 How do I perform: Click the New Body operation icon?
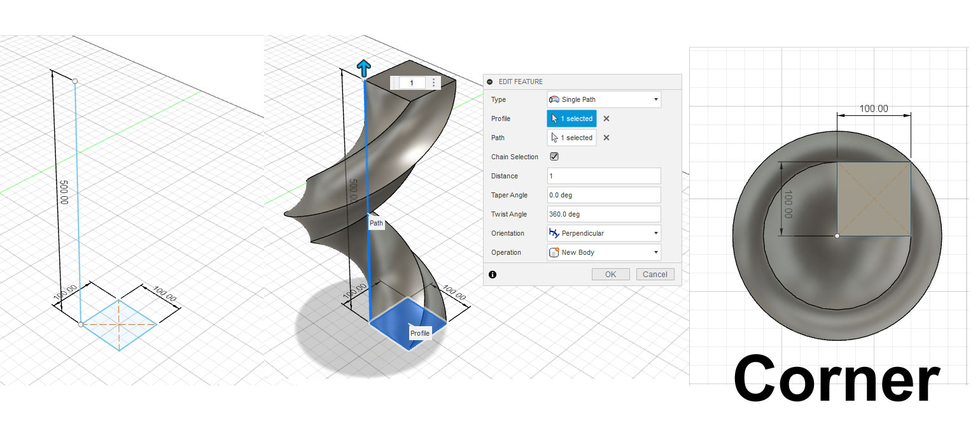click(554, 252)
